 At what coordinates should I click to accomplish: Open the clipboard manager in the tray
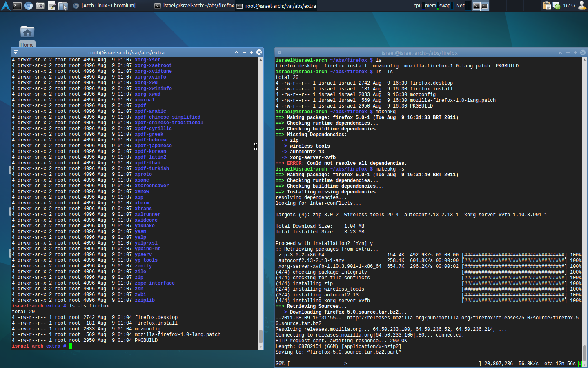547,6
